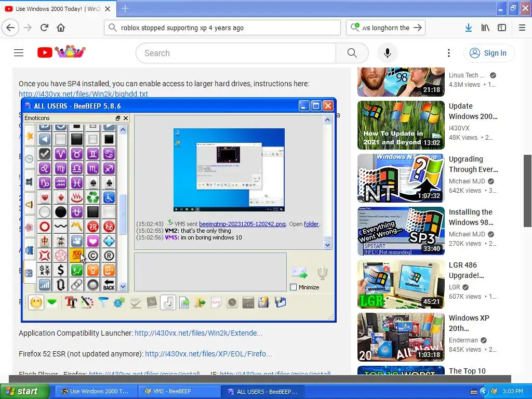
Task: Toggle the smiley emoticons button in BeeBEEP toolbar
Action: pyautogui.click(x=36, y=302)
